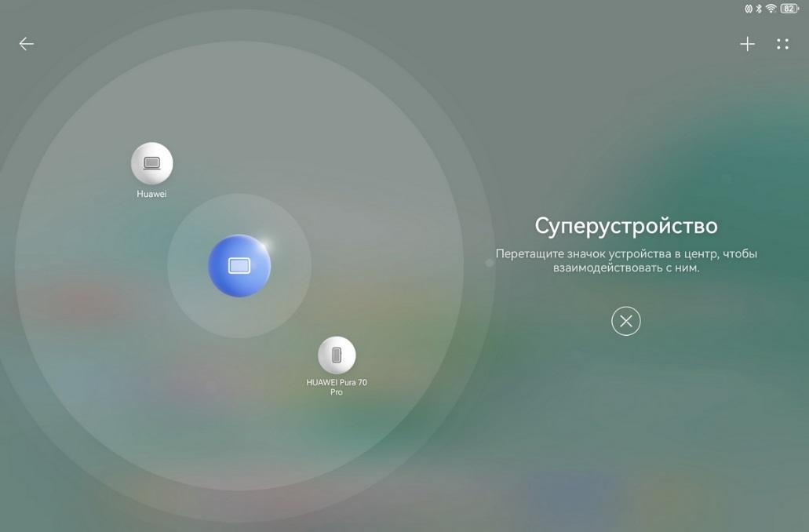Click the "Суперустройство" heading
Screen dimensions: 809x532
626,226
